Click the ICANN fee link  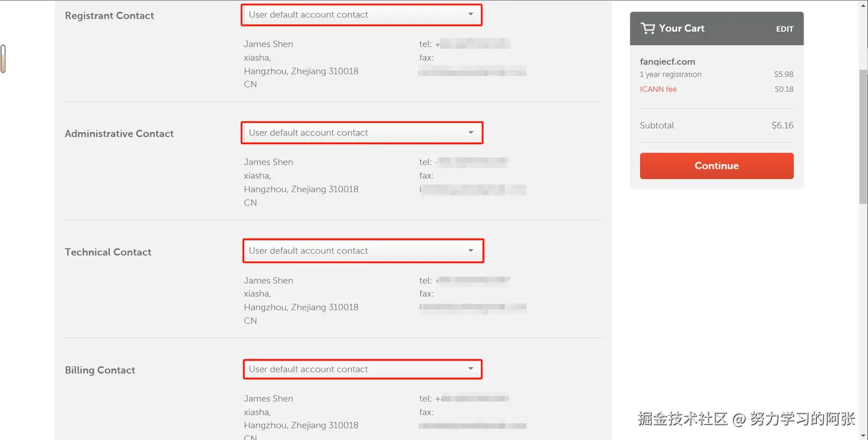[658, 89]
